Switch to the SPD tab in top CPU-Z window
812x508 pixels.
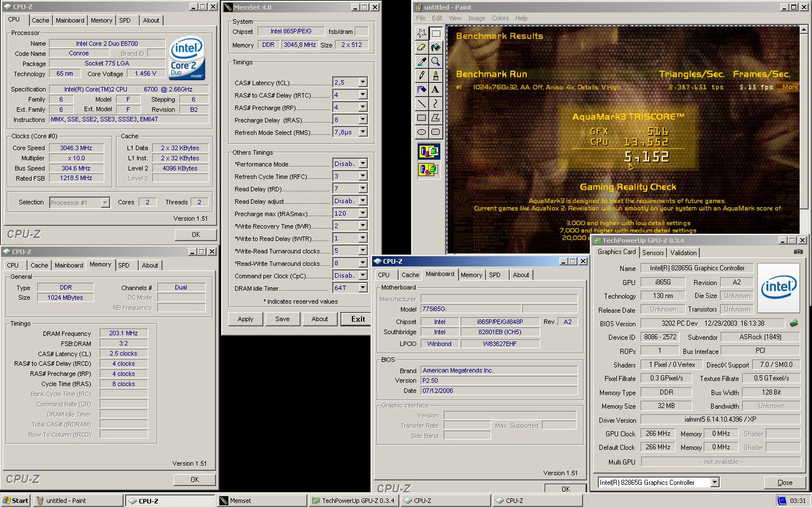[125, 20]
